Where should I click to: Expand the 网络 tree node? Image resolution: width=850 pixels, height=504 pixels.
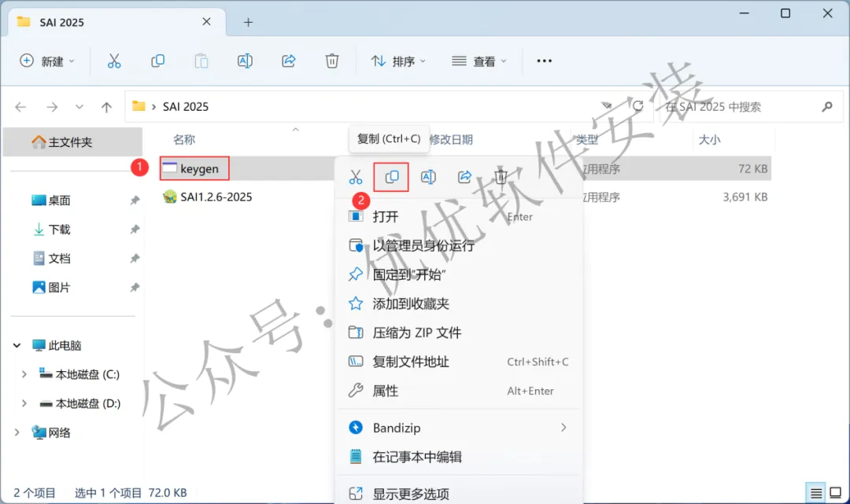(17, 432)
